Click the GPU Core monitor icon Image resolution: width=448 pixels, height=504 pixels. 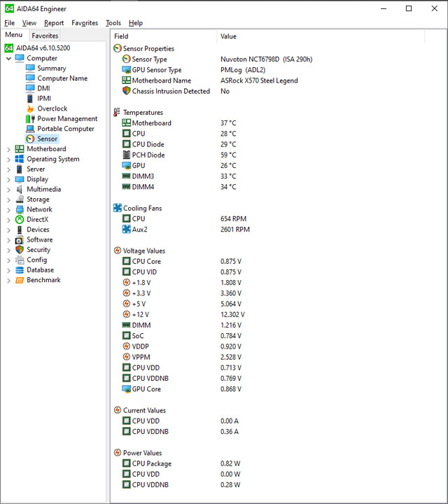tap(126, 389)
